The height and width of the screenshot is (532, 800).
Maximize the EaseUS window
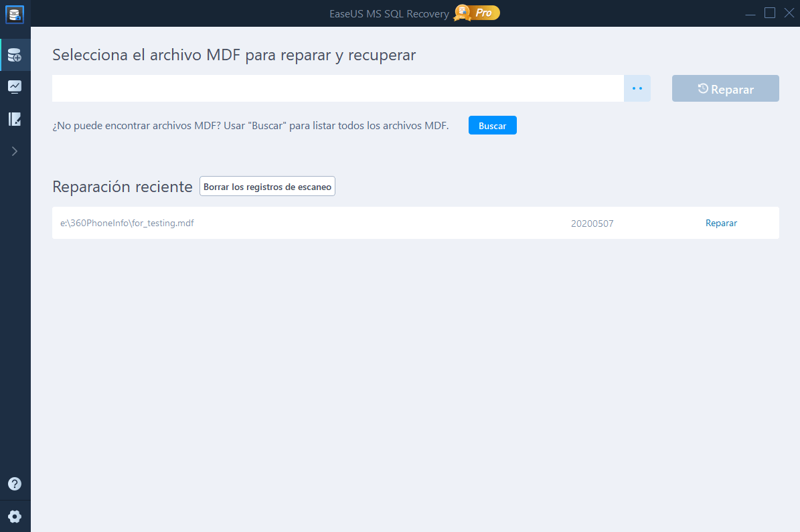coord(770,13)
